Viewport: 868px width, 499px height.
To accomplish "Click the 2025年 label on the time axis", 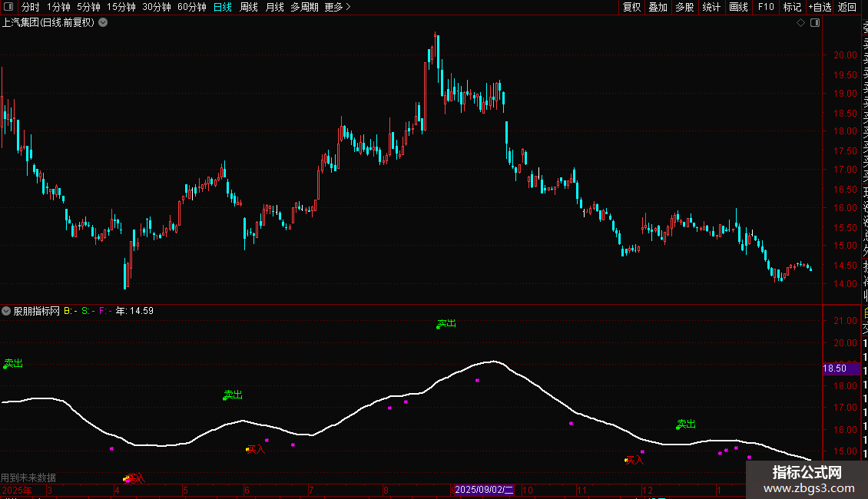I will coord(17,490).
